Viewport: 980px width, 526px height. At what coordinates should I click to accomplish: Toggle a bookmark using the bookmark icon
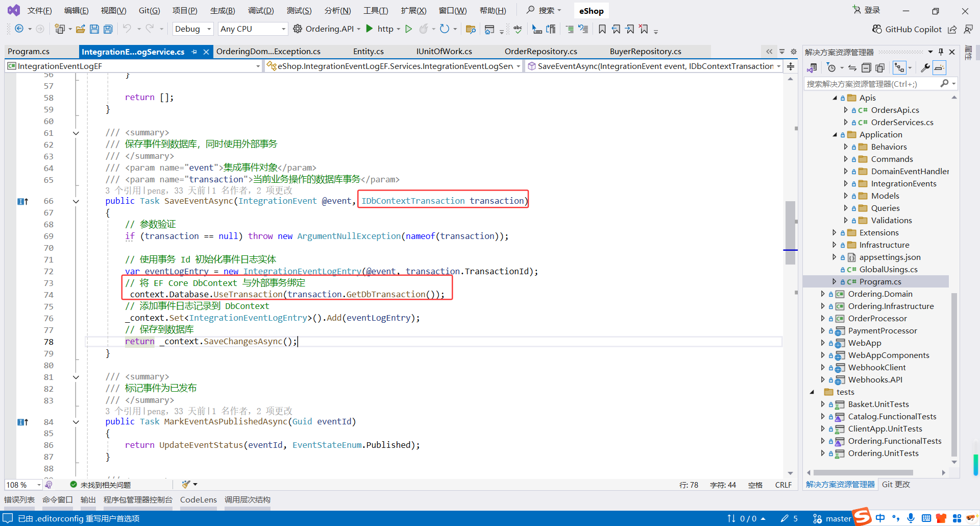[602, 29]
